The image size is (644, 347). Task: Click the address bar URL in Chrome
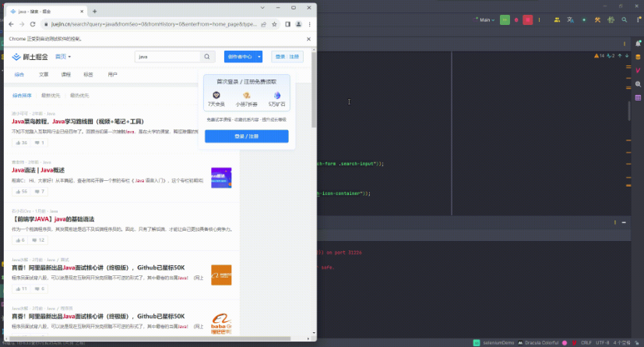click(154, 24)
